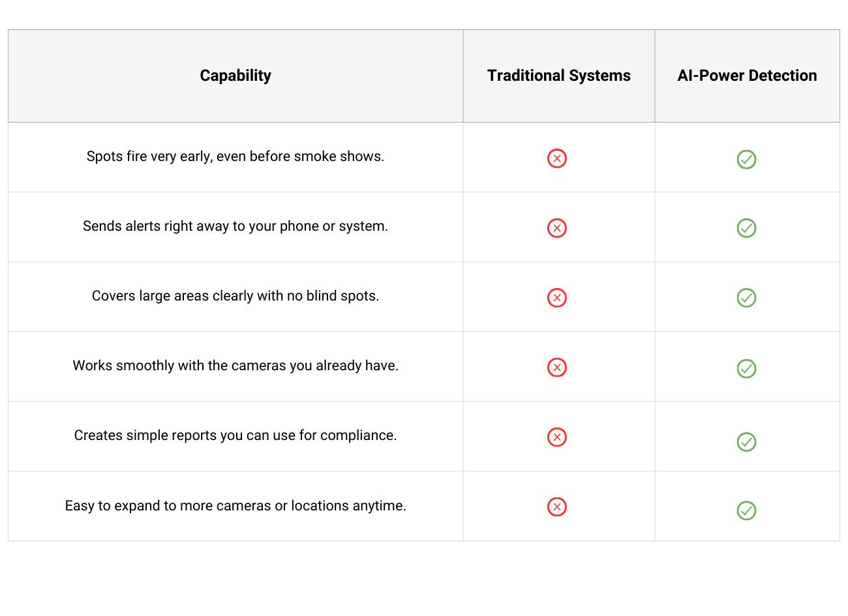Image resolution: width=848 pixels, height=616 pixels.
Task: Click green check in alerts row
Action: 746,228
